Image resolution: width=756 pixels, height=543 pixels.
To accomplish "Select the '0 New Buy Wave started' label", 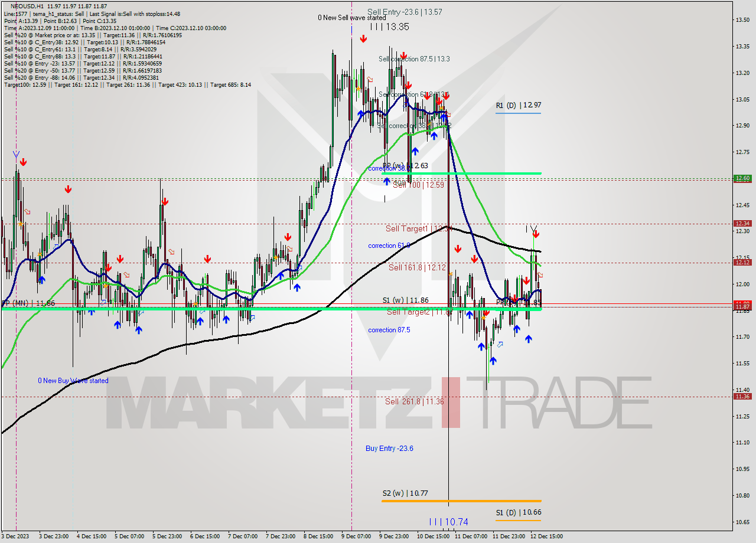I will (x=73, y=381).
